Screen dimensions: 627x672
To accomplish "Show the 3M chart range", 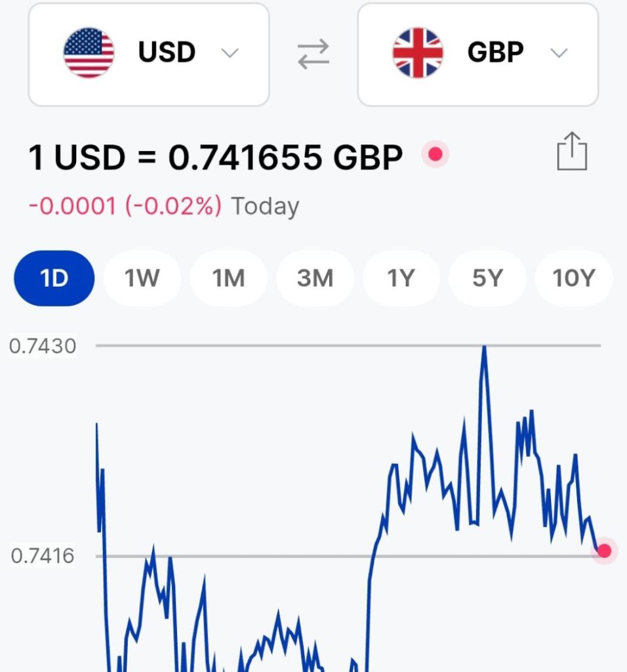I will click(x=315, y=278).
